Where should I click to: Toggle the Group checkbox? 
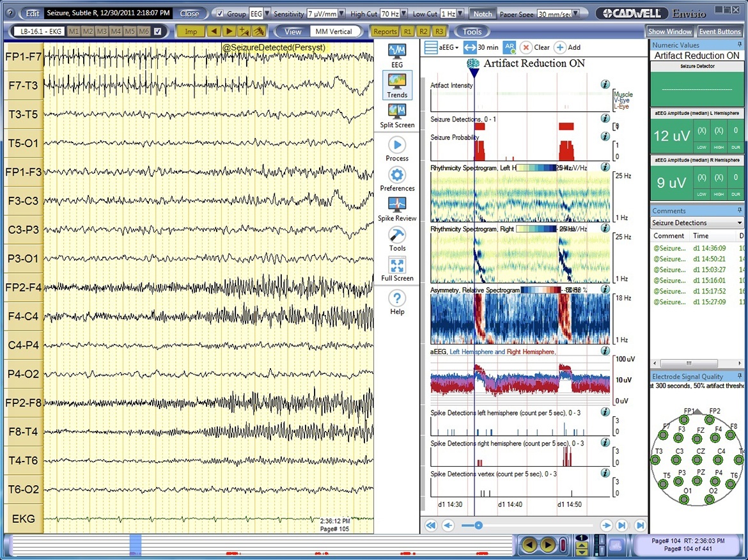click(220, 14)
